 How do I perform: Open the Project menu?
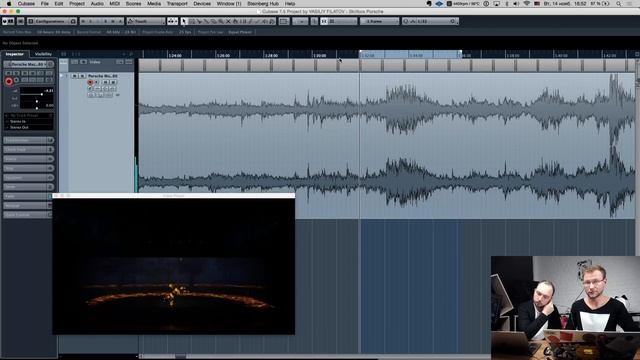tap(77, 4)
